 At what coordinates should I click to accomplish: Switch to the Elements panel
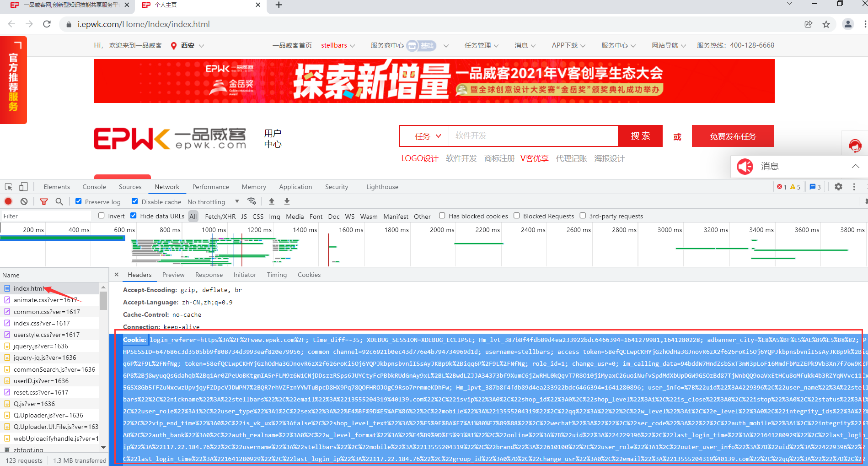point(57,187)
